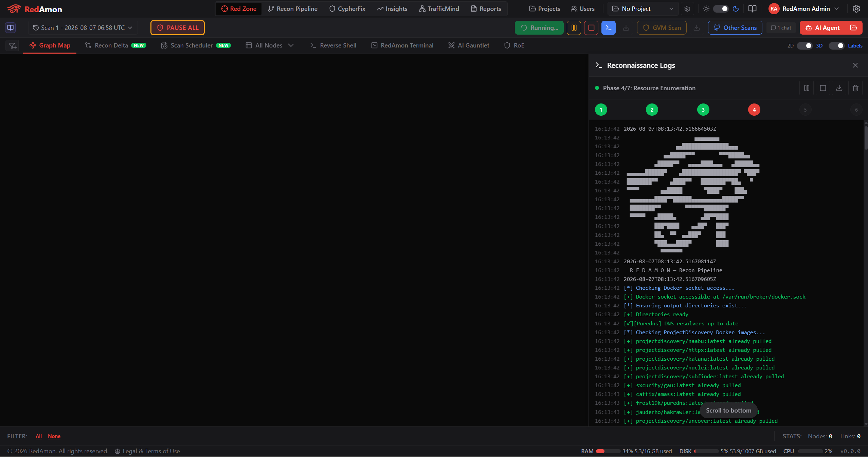Go to Projects

[545, 9]
